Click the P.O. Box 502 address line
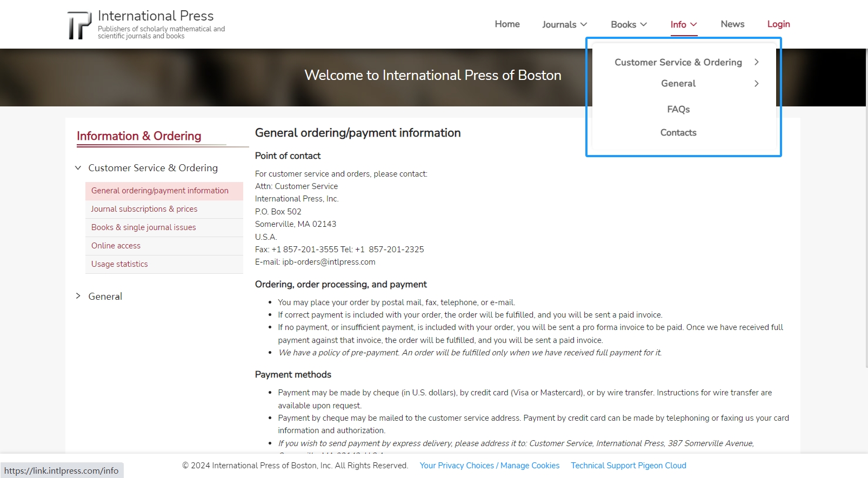Image resolution: width=868 pixels, height=478 pixels. pos(278,212)
